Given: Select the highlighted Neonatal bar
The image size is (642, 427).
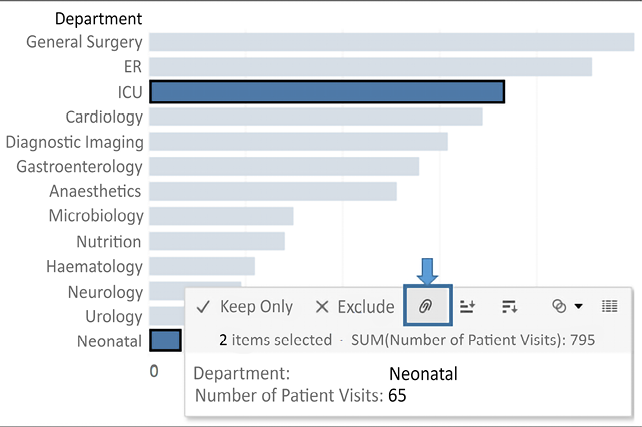Looking at the screenshot, I should pos(165,341).
